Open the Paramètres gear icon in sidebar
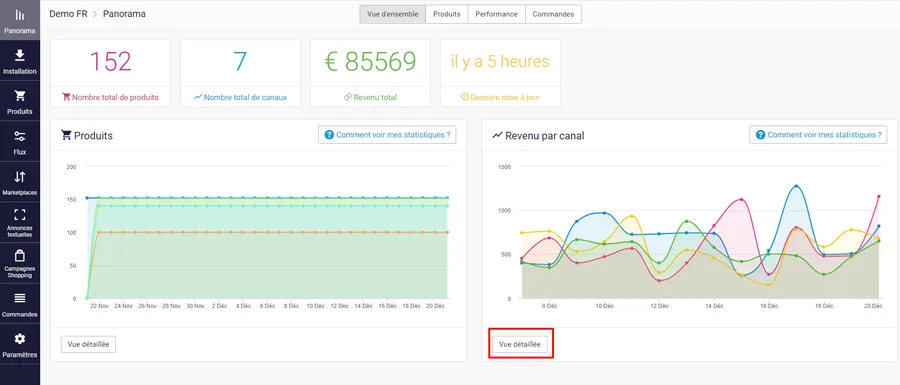The width and height of the screenshot is (900, 385). [20, 339]
